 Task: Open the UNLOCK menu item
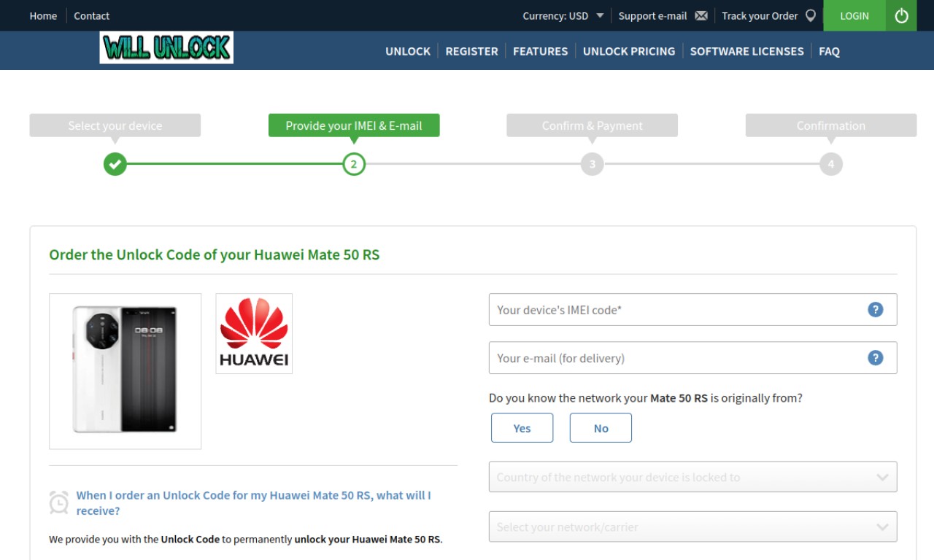(408, 51)
